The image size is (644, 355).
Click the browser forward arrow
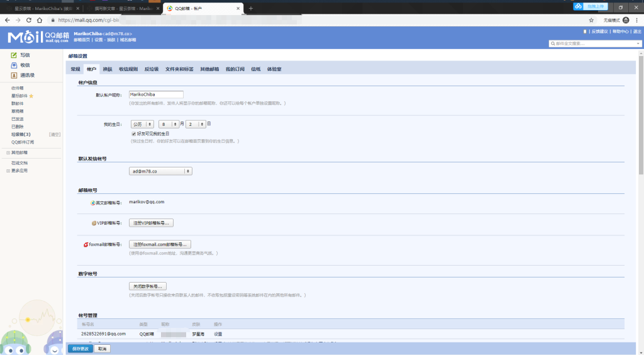pyautogui.click(x=18, y=20)
